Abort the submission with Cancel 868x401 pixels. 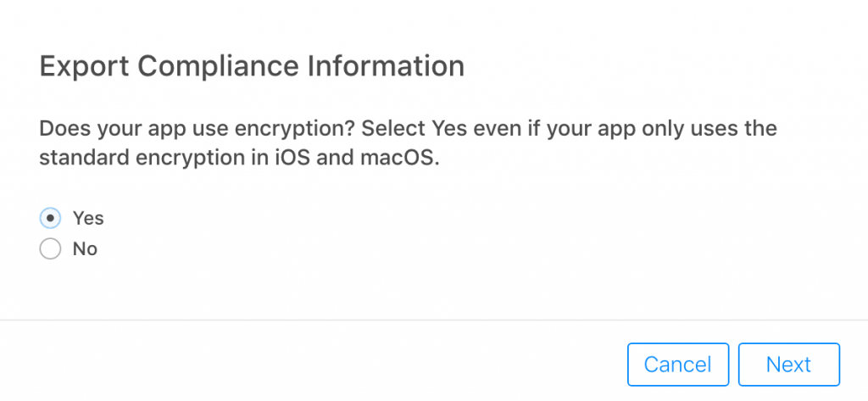678,365
